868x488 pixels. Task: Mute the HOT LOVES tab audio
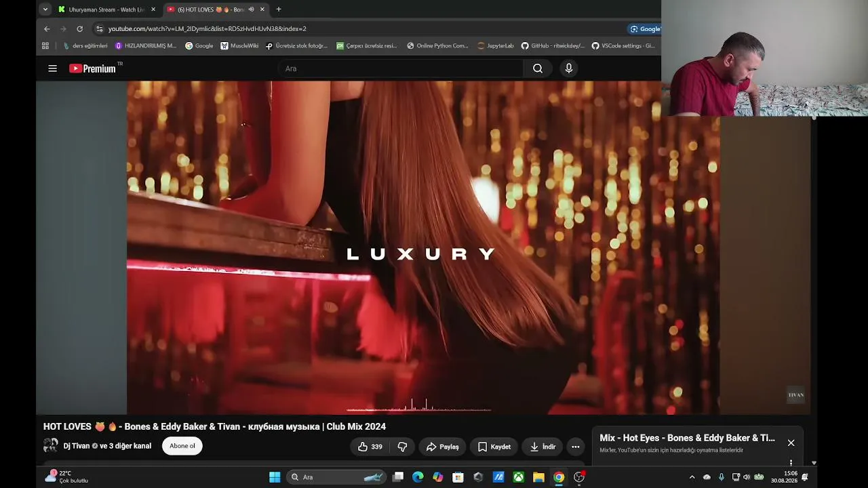[252, 9]
